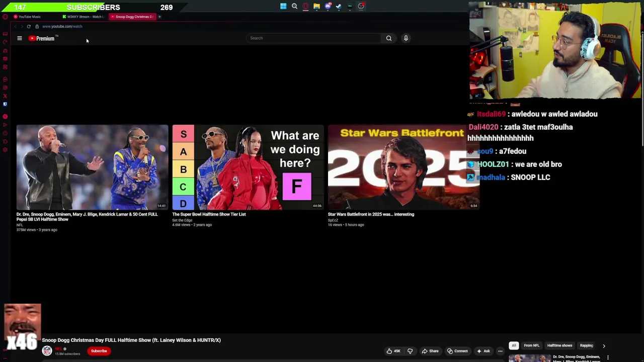Click 'The Super Bowl Halftime Show Tier List' title
644x362 pixels.
(x=209, y=214)
